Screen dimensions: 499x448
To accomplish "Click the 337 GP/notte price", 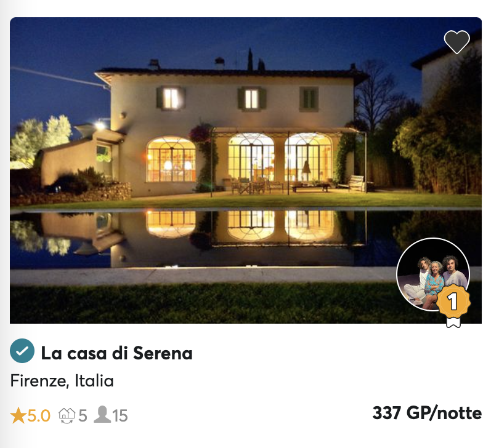I will coord(427,413).
